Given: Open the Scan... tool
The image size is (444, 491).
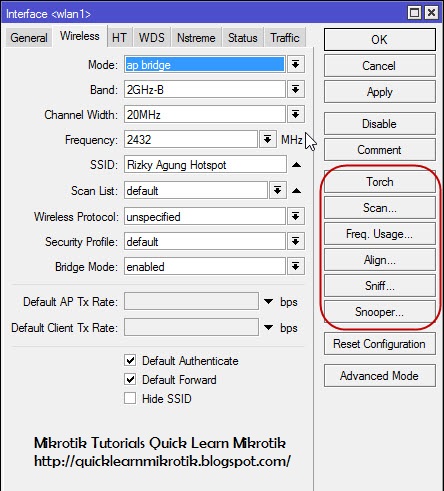Looking at the screenshot, I should point(380,208).
